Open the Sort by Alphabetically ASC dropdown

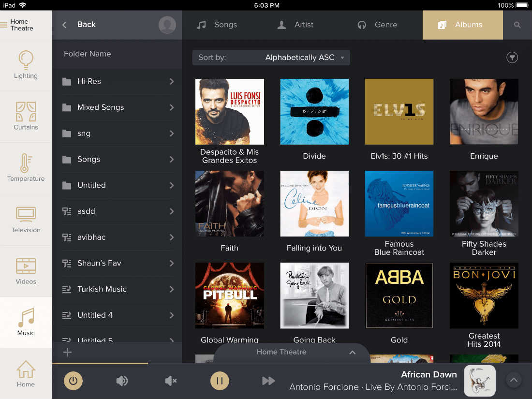click(271, 58)
